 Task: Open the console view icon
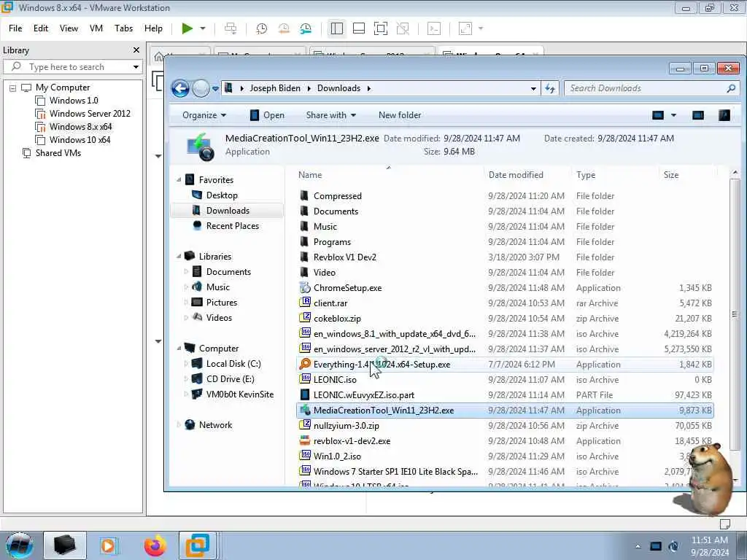pos(434,28)
